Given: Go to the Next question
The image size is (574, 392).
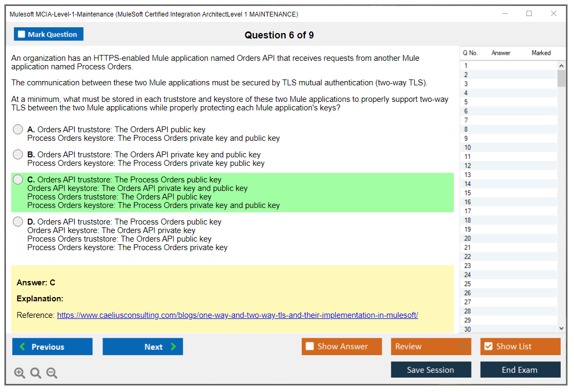Looking at the screenshot, I should pyautogui.click(x=143, y=347).
